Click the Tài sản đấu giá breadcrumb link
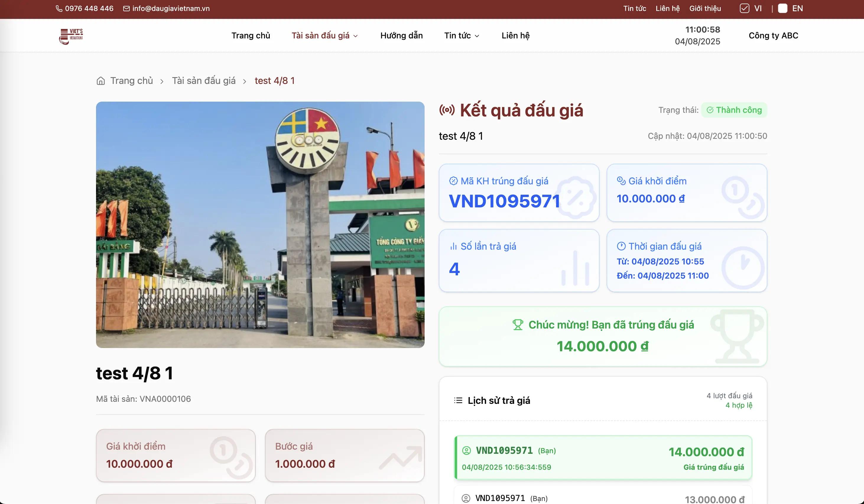The height and width of the screenshot is (504, 864). tap(204, 81)
